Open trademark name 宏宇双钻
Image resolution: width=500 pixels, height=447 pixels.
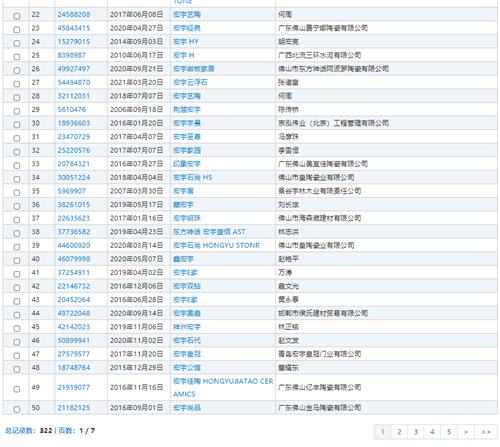187,286
